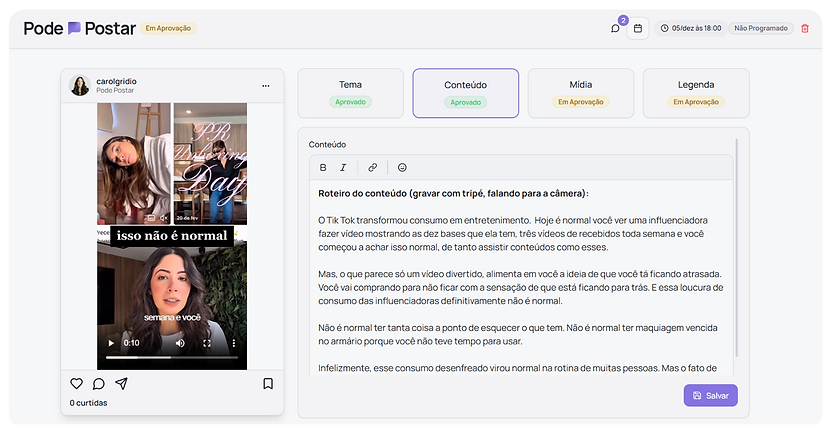Switch to the Legenda tab
The image size is (831, 437).
tap(696, 93)
